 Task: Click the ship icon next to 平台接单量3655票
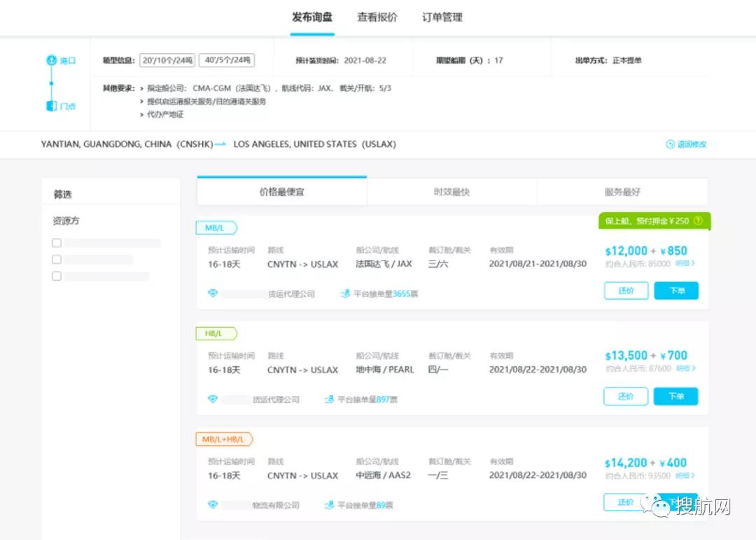coord(345,293)
